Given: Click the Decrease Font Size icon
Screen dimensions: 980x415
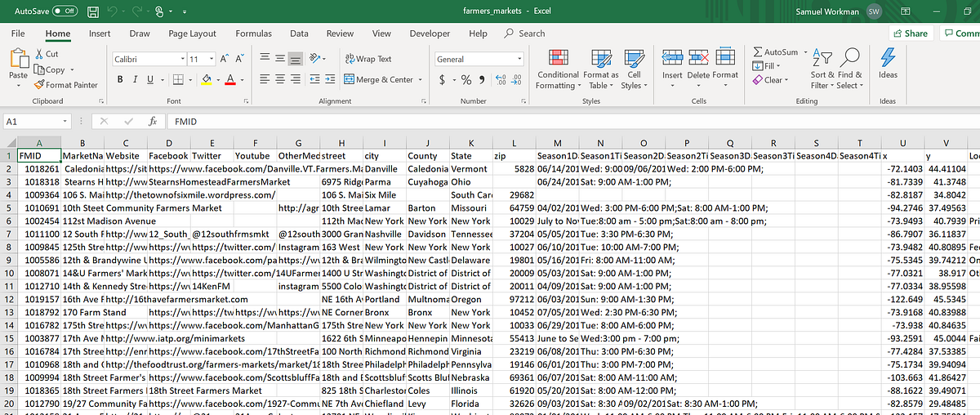Looking at the screenshot, I should coord(240,59).
